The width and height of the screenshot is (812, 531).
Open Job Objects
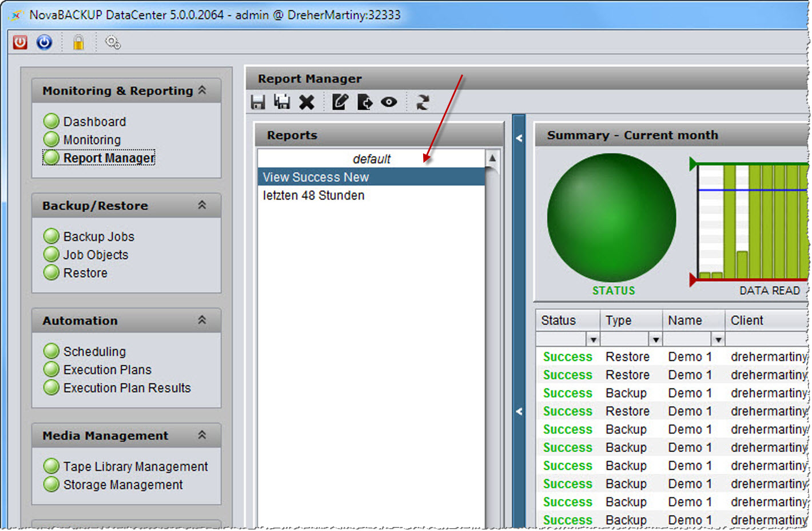pos(95,255)
